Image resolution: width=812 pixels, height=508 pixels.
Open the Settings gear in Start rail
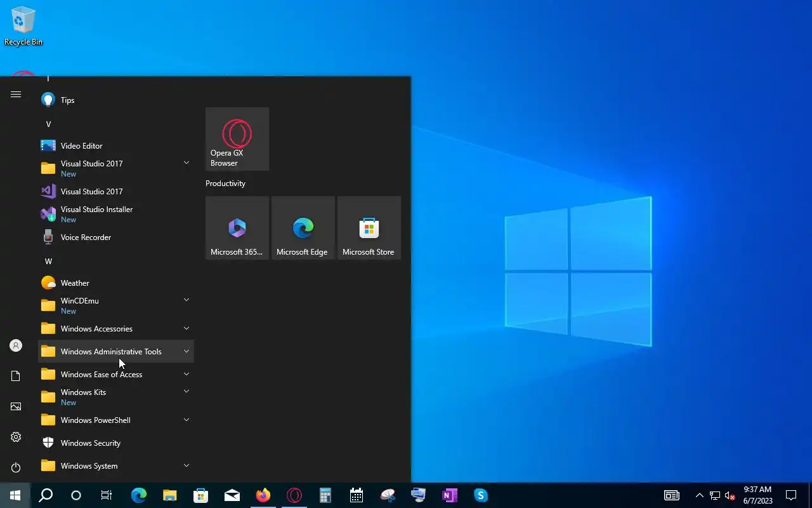pos(16,437)
